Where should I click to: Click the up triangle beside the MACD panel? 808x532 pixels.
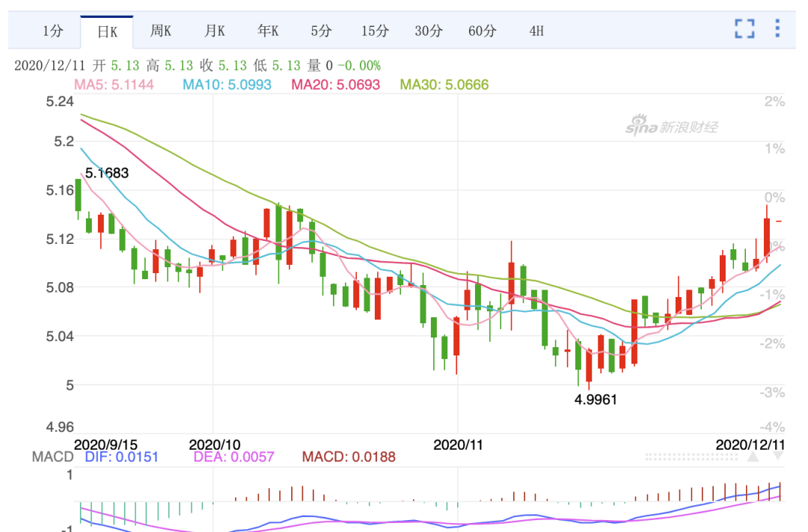point(753,456)
